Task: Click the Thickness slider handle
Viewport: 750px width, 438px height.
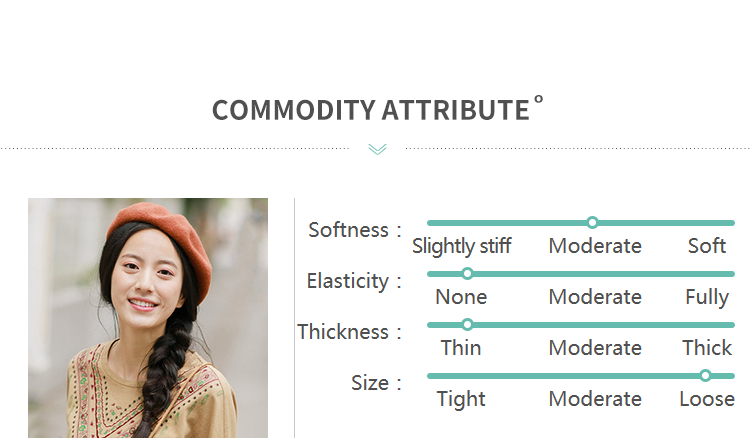Action: [x=467, y=324]
